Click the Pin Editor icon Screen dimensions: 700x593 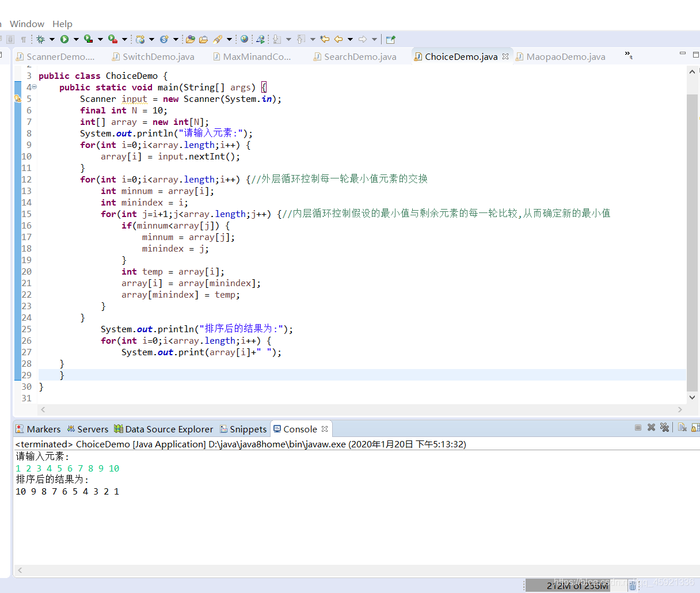[x=391, y=39]
